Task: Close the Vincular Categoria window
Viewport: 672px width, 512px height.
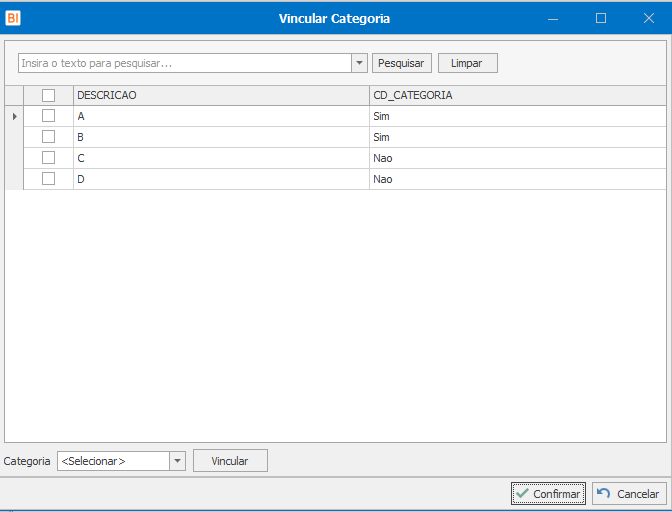Action: (x=649, y=18)
